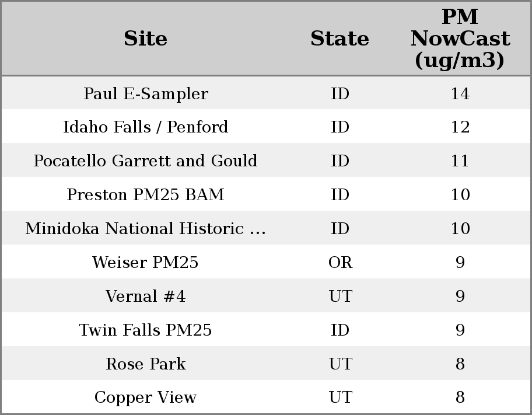Click the Rose Park site name

tap(145, 364)
